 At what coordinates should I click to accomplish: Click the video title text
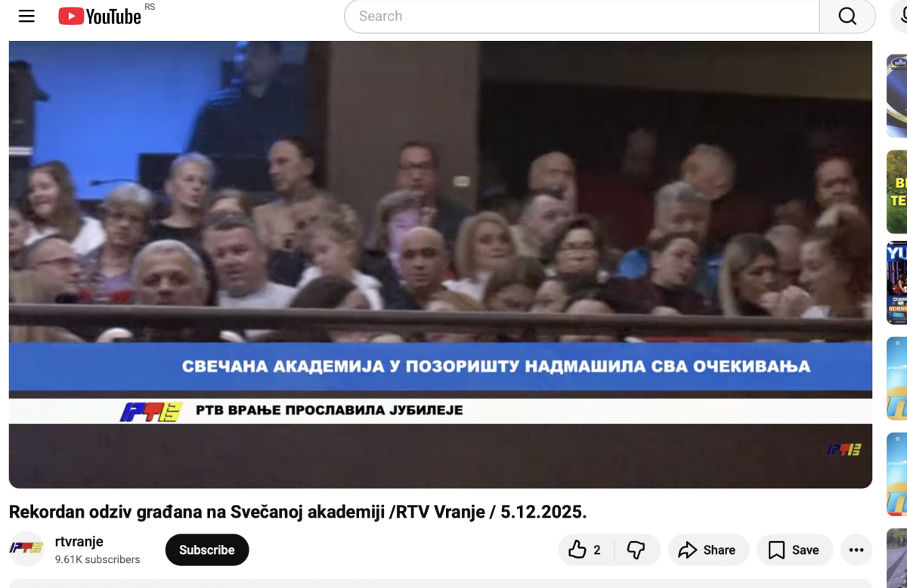point(298,512)
